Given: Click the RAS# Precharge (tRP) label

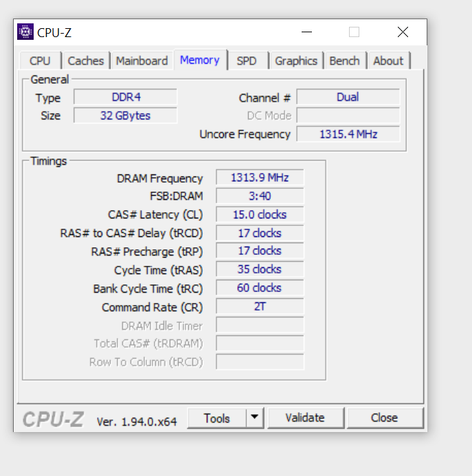Looking at the screenshot, I should 147,252.
